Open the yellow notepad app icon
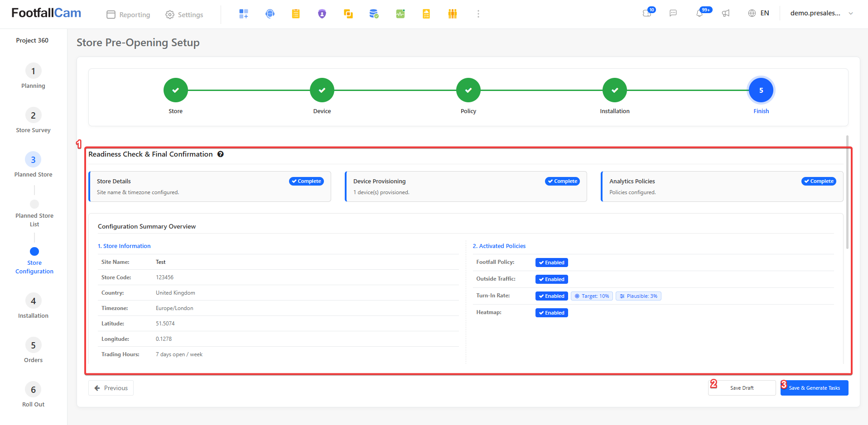Image resolution: width=868 pixels, height=425 pixels. tap(296, 14)
